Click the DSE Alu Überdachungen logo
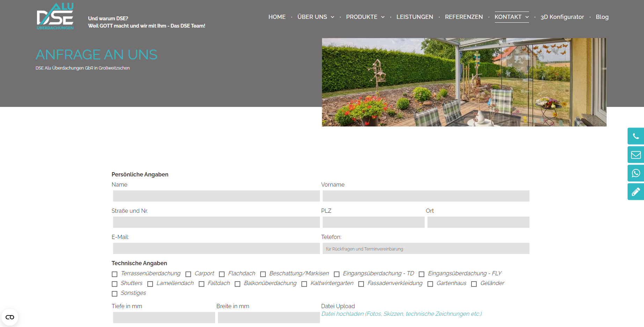Screen dimensions: 644x327 (x=55, y=16)
